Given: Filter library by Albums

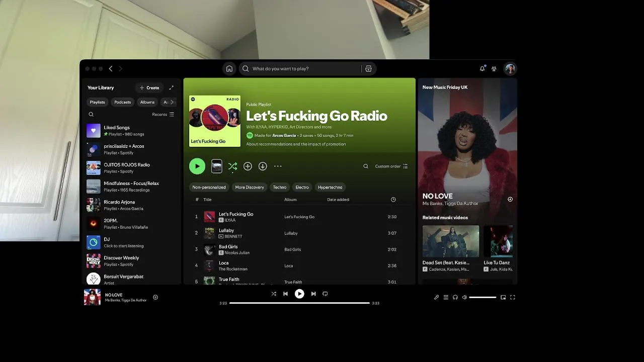Looking at the screenshot, I should [x=147, y=102].
